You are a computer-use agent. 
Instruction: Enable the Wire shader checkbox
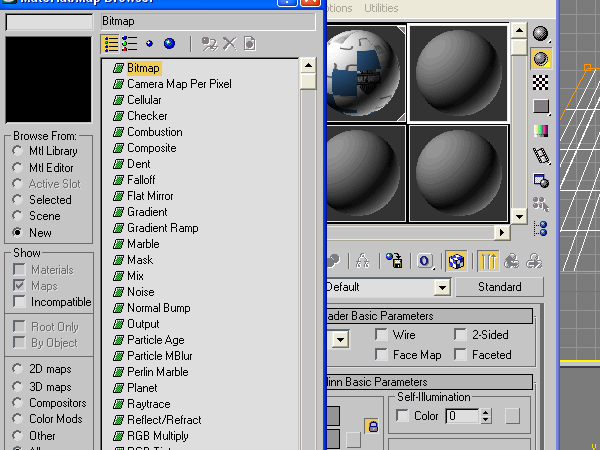coord(382,334)
